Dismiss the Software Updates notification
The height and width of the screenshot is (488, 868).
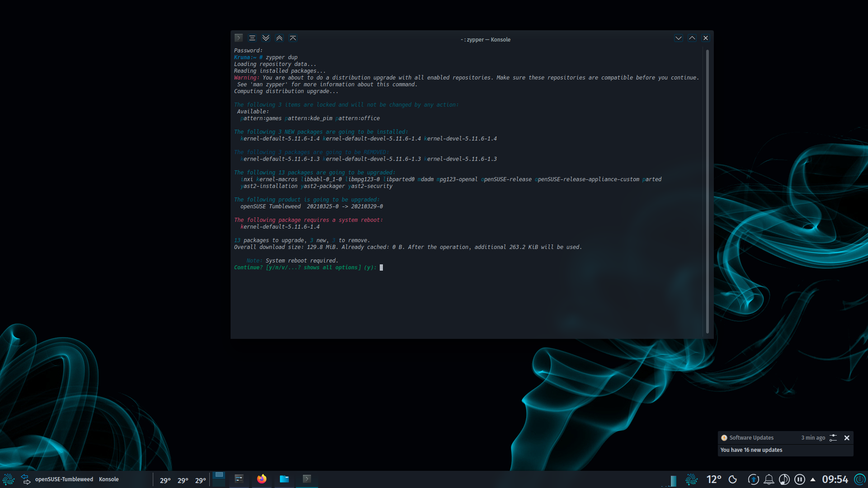[847, 438]
